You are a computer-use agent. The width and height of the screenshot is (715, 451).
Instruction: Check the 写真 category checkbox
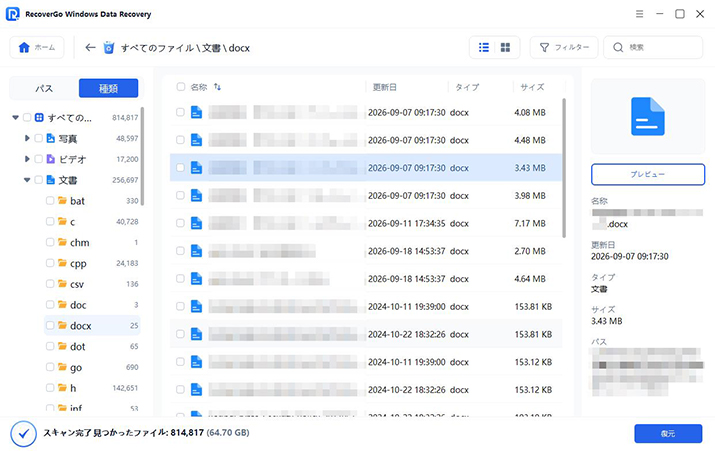coord(38,138)
